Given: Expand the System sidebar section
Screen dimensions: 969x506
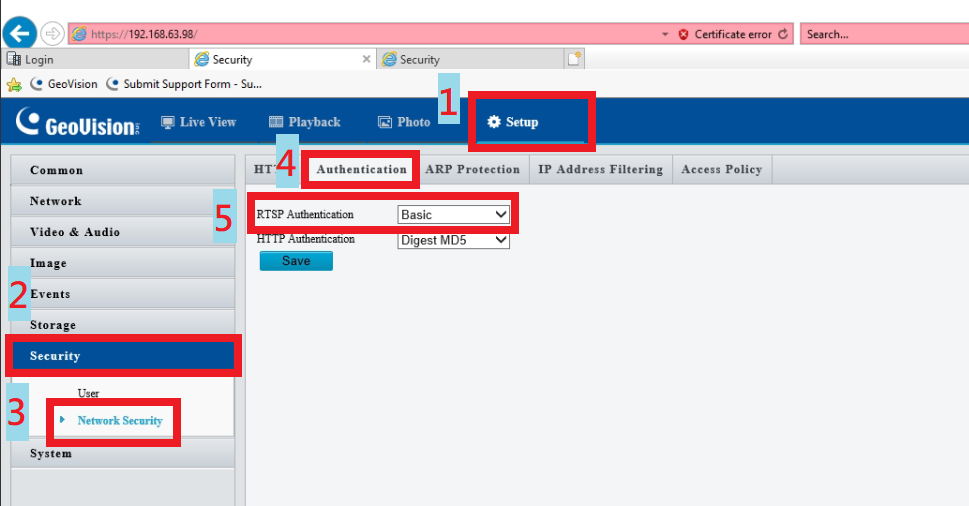Looking at the screenshot, I should pos(122,453).
